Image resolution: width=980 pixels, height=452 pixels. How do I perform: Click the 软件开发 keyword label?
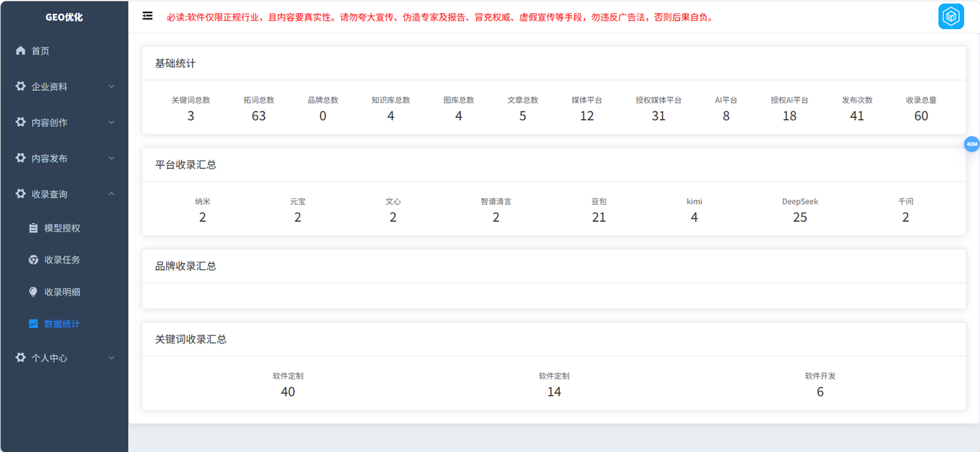coord(820,376)
